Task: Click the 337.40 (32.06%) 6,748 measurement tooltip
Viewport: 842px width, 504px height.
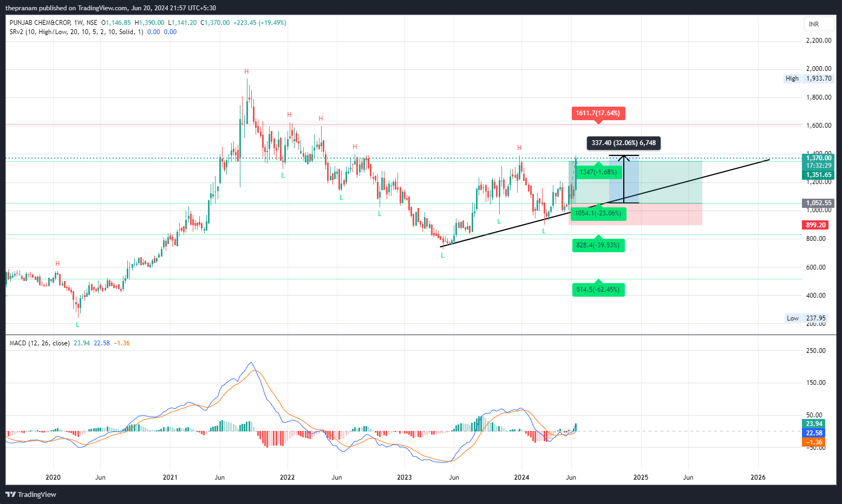Action: point(624,143)
